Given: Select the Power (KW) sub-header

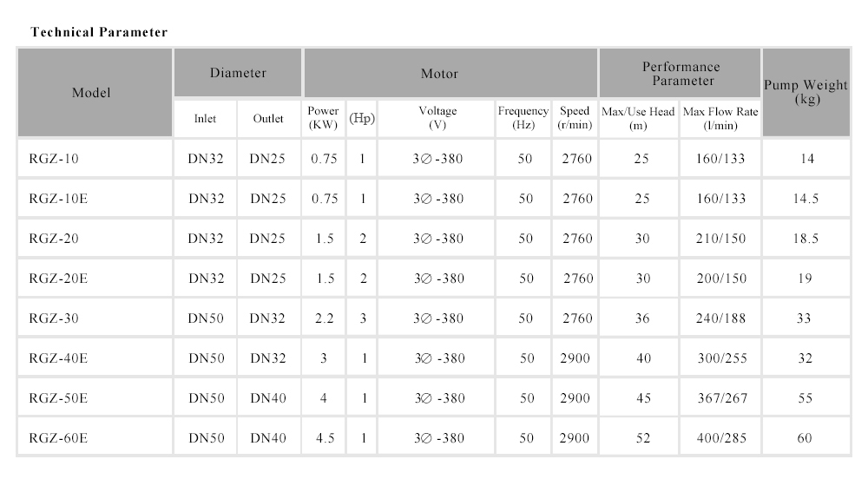Looking at the screenshot, I should [324, 119].
